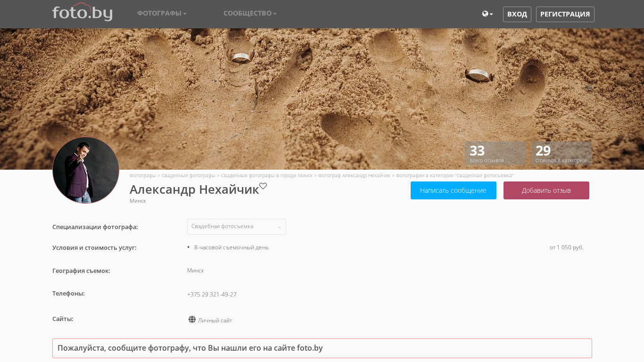Viewport: 644px width, 362px height.
Task: Open the Личный сайт link
Action: [215, 321]
